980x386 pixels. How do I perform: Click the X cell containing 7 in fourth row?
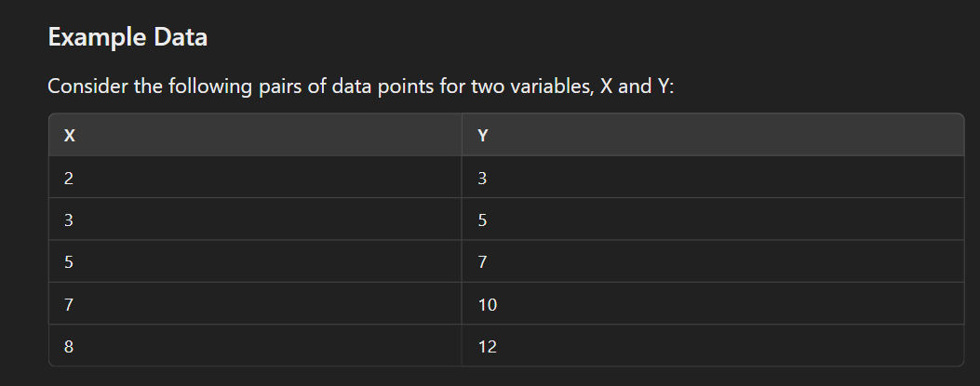(x=255, y=303)
